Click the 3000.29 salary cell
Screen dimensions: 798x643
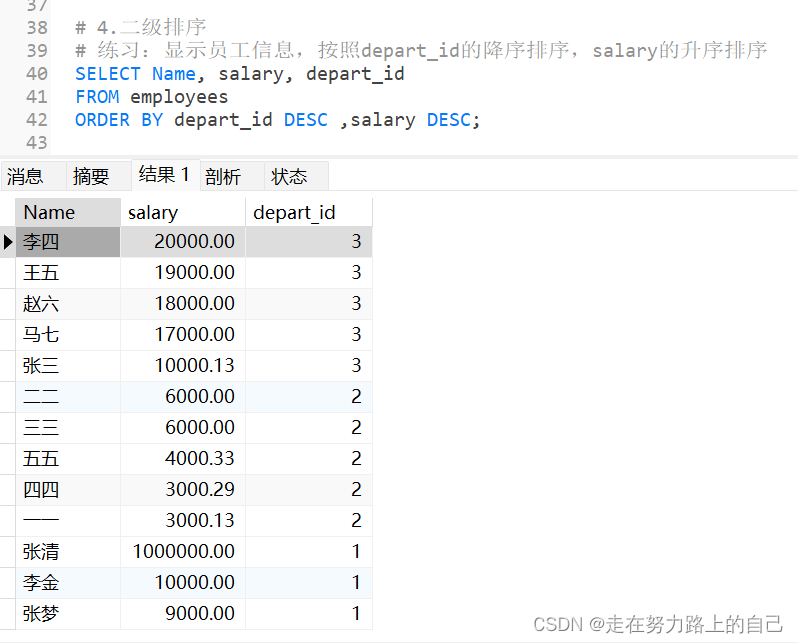pos(183,490)
